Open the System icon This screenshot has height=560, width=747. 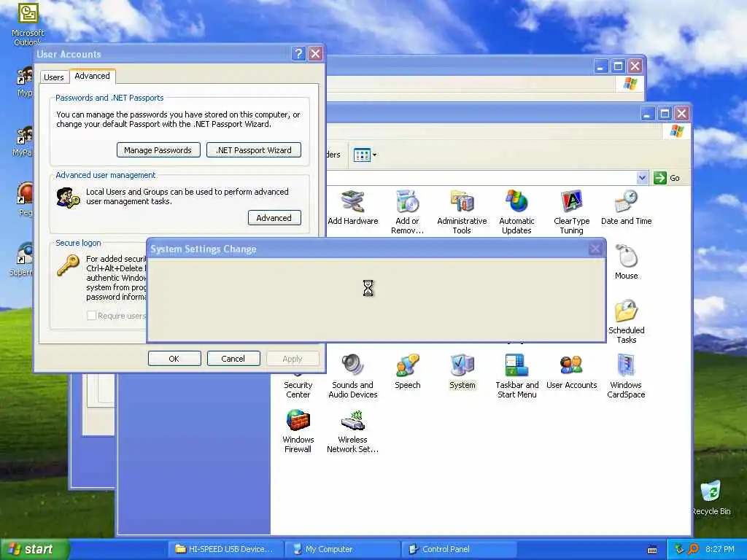[462, 371]
